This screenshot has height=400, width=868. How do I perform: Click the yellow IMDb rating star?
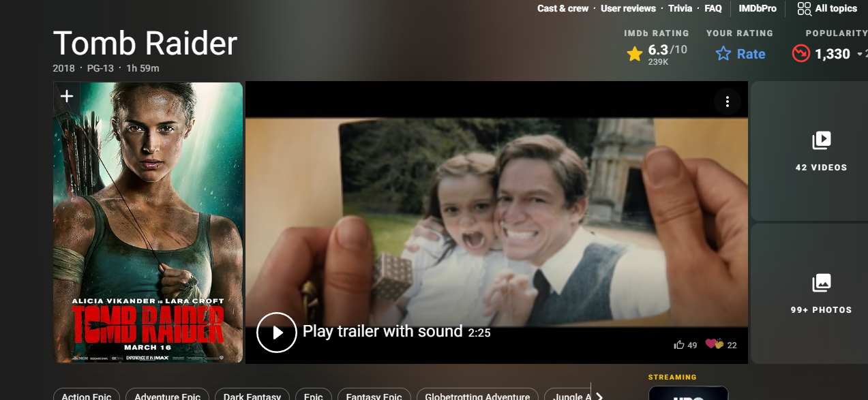[635, 54]
